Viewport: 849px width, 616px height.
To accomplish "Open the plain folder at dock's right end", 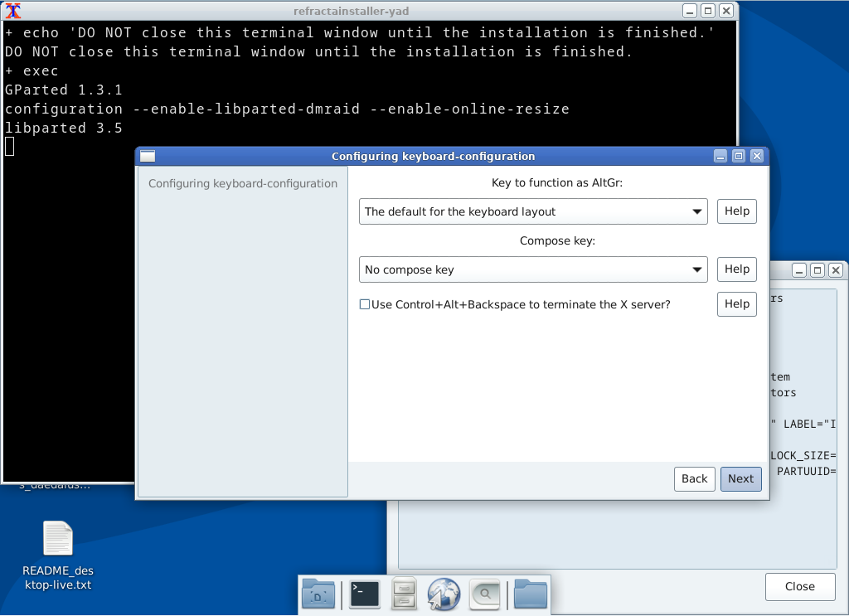I will click(531, 594).
